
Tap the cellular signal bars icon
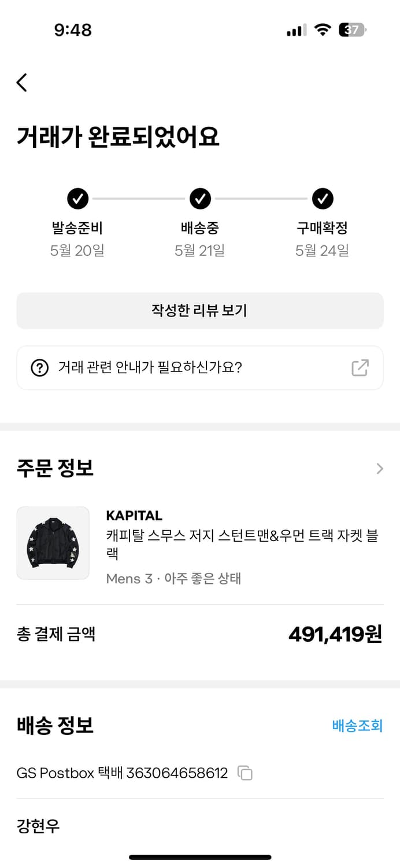click(295, 30)
